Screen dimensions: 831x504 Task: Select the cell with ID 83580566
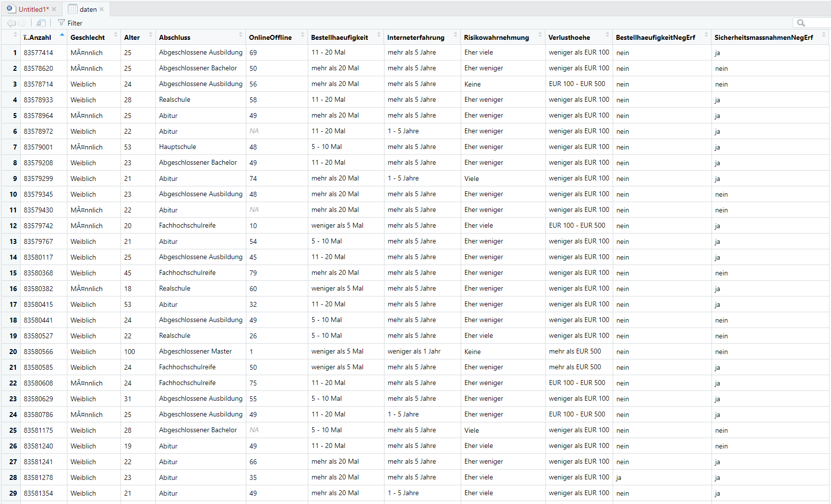[x=38, y=352]
